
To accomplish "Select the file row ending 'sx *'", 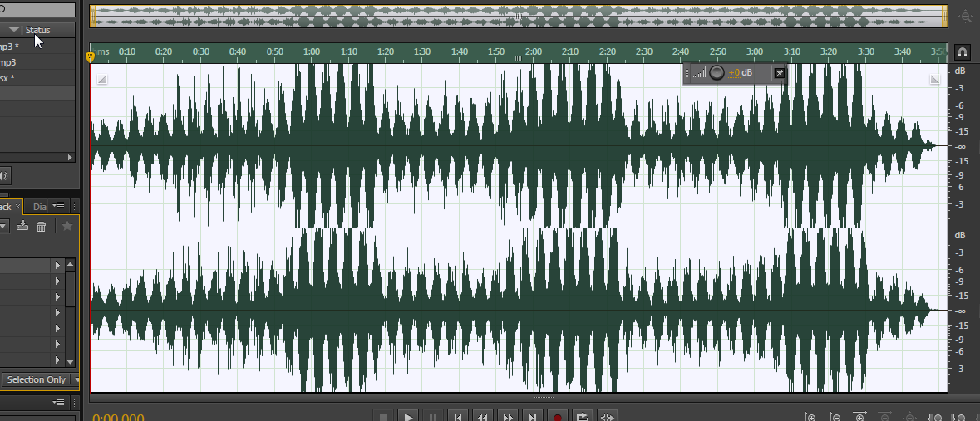I will click(x=37, y=78).
